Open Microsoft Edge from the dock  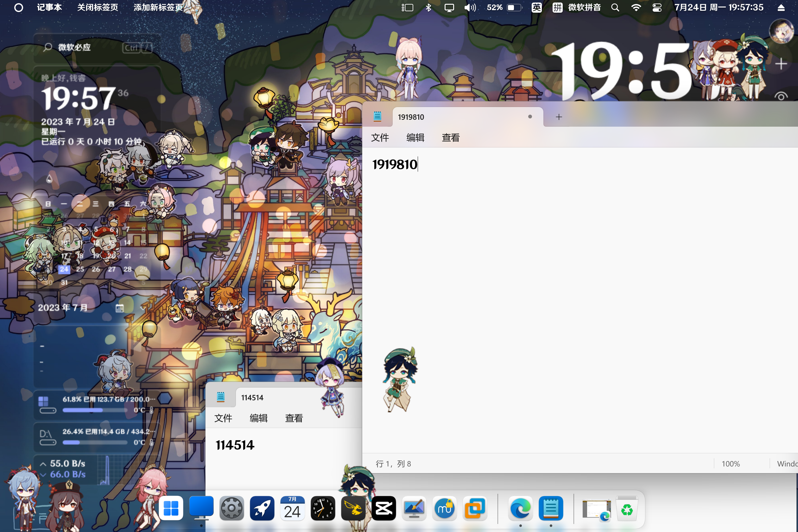[521, 508]
